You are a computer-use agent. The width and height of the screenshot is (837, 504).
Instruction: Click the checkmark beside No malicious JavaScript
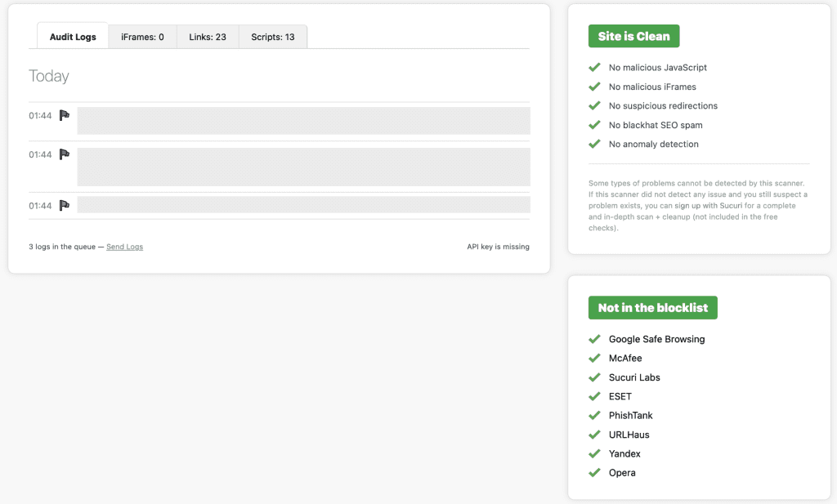point(594,68)
